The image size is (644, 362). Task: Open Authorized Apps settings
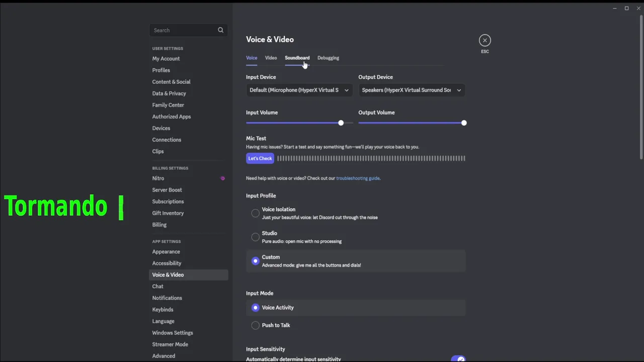172,117
